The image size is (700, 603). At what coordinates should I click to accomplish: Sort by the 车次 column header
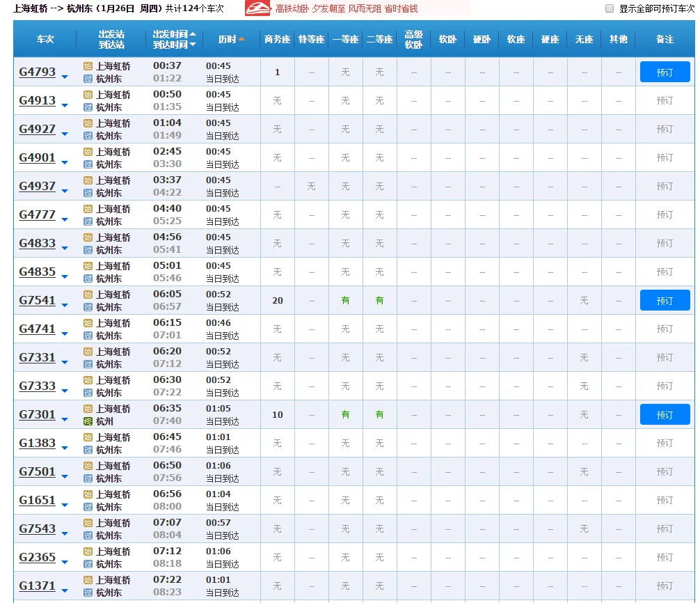(45, 40)
